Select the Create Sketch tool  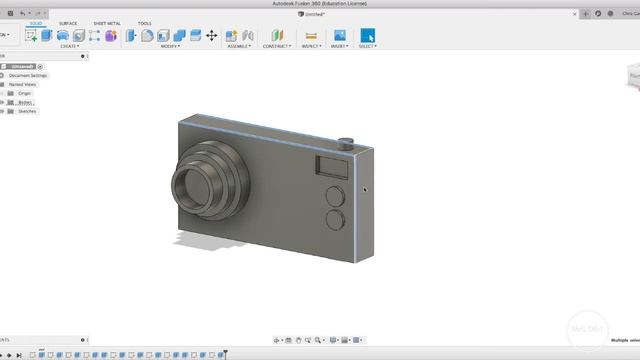click(x=31, y=36)
